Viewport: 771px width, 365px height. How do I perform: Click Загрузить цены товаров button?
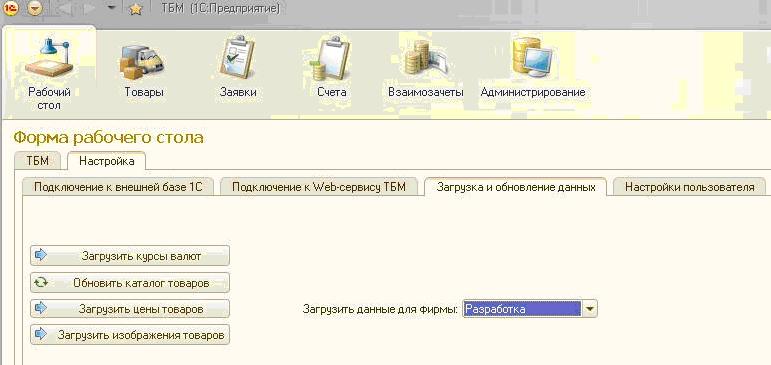[130, 308]
